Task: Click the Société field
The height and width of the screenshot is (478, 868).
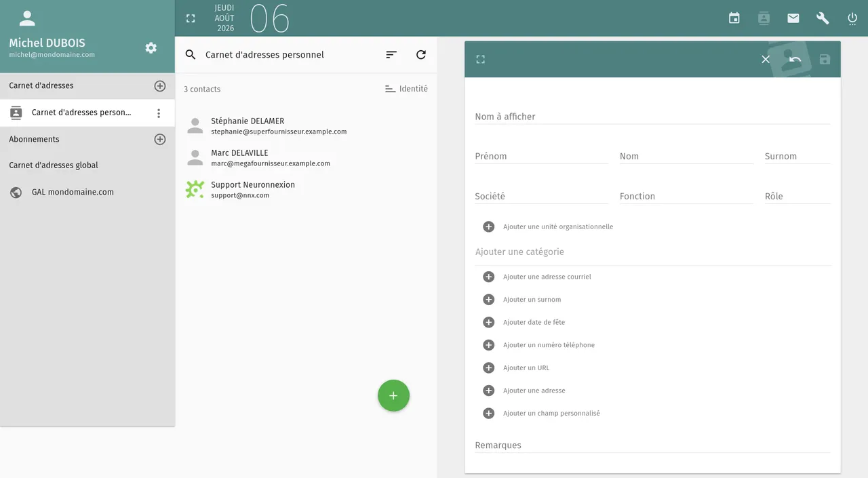Action: [541, 196]
